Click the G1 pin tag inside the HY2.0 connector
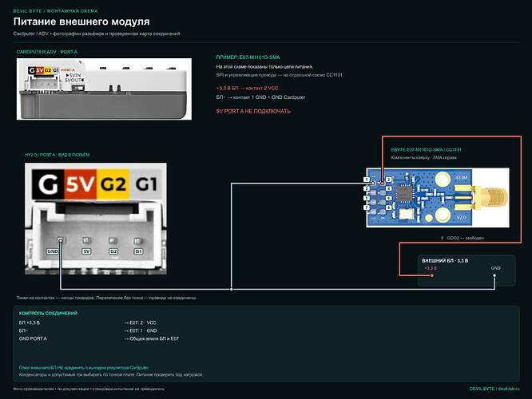The width and height of the screenshot is (532, 399). (x=138, y=251)
